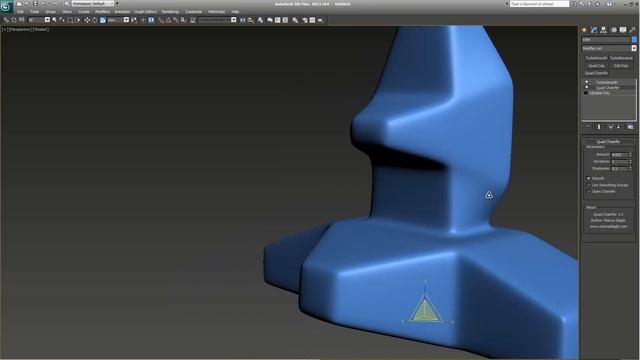The height and width of the screenshot is (360, 640).
Task: Open the Motion command panel tab
Action: [x=613, y=30]
